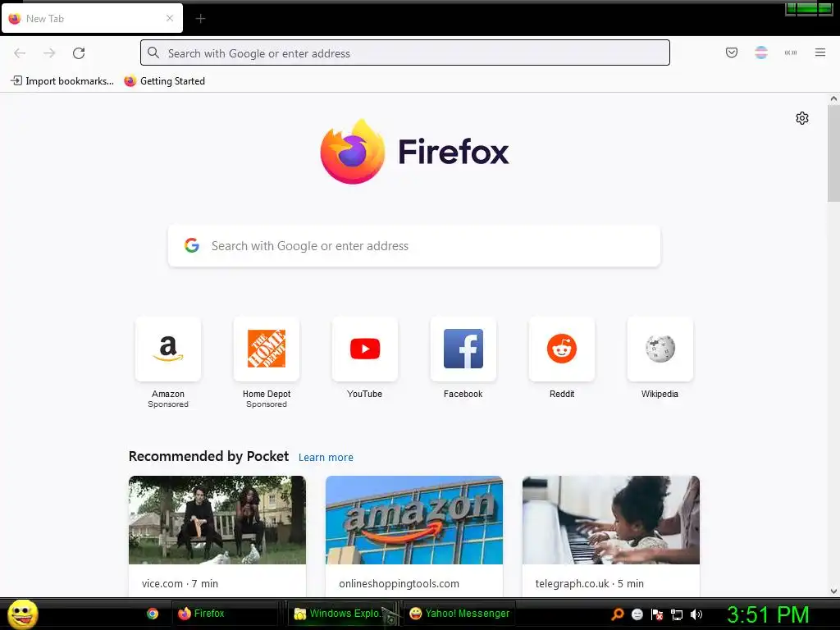Open the Home Depot shortcut tile
This screenshot has width=840, height=630.
(x=267, y=349)
